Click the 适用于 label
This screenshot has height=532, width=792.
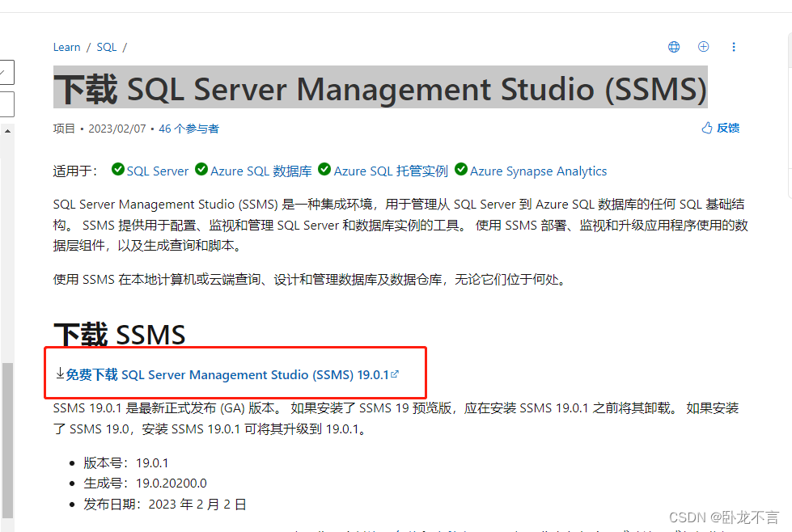[74, 171]
